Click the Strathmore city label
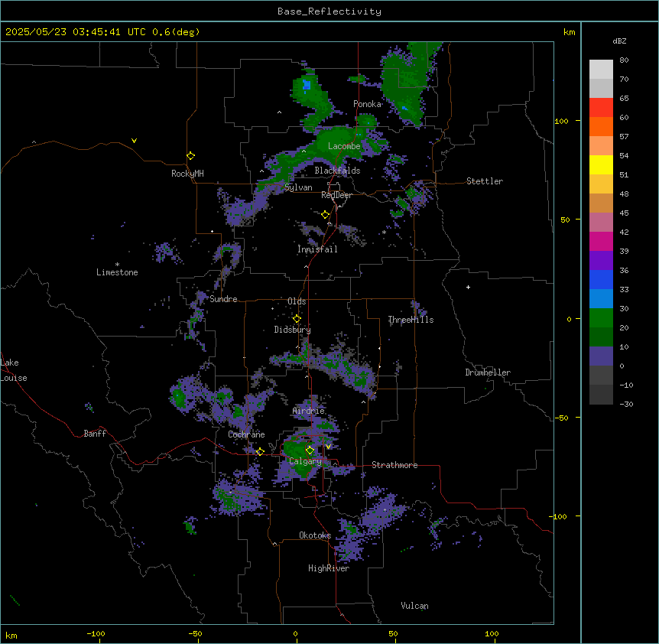The width and height of the screenshot is (659, 644). (394, 465)
